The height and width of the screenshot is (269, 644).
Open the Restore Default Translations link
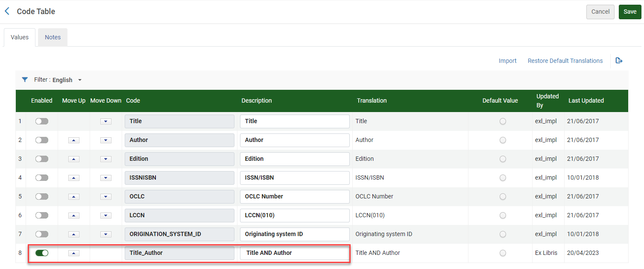pos(565,61)
